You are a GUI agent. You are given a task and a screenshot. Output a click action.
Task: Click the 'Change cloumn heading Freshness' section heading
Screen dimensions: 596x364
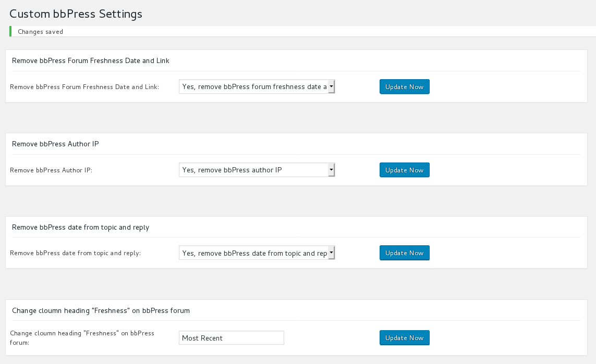[101, 311]
